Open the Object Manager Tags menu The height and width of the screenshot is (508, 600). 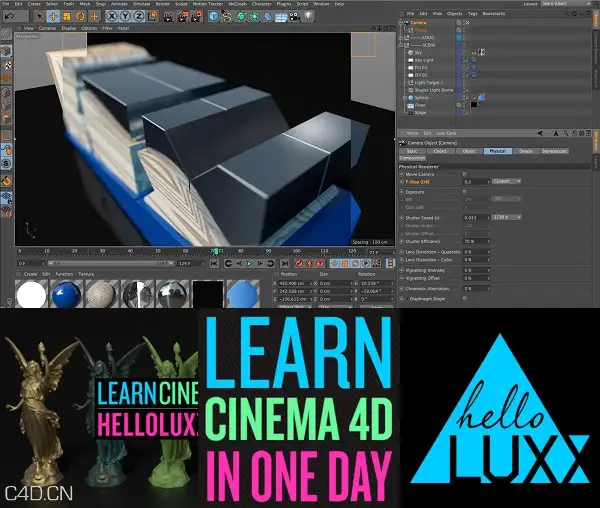pos(473,13)
